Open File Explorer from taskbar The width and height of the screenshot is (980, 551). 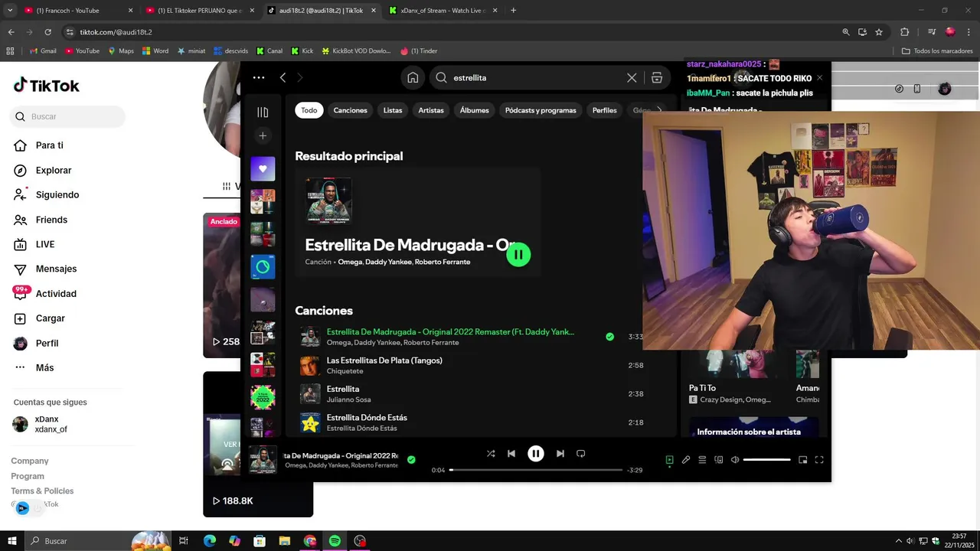point(285,541)
